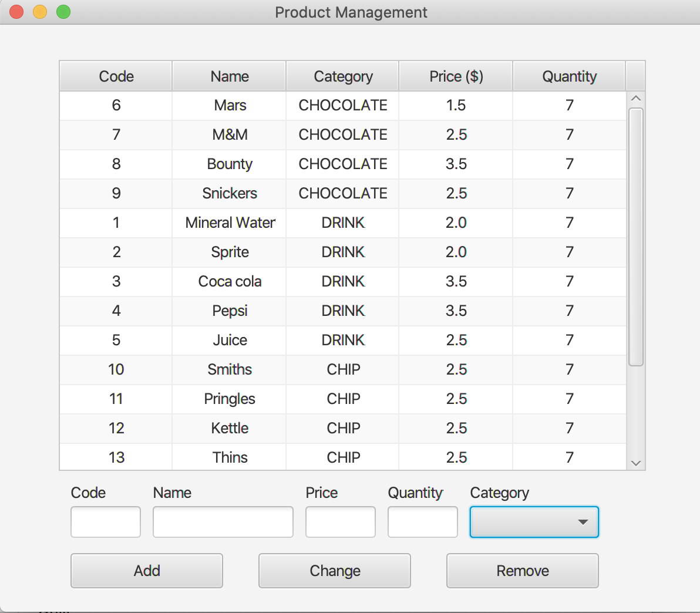Click code cell 13 in Thins row

pos(116,457)
